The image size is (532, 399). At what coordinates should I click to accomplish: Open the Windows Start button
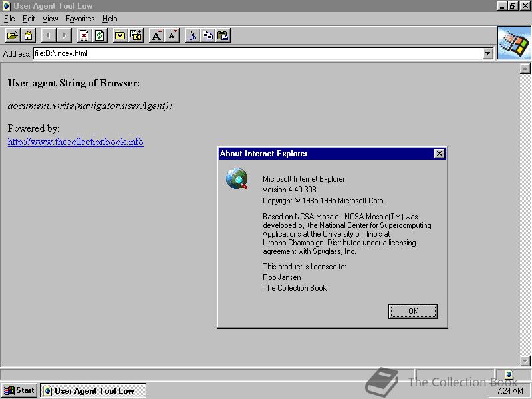pos(19,390)
